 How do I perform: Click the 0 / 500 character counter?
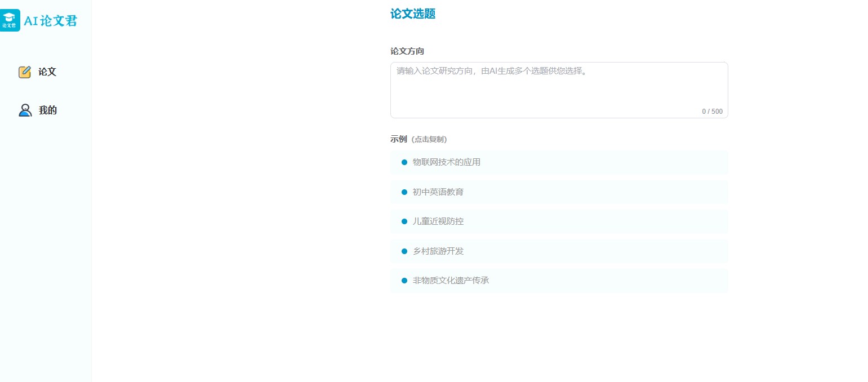tap(712, 112)
